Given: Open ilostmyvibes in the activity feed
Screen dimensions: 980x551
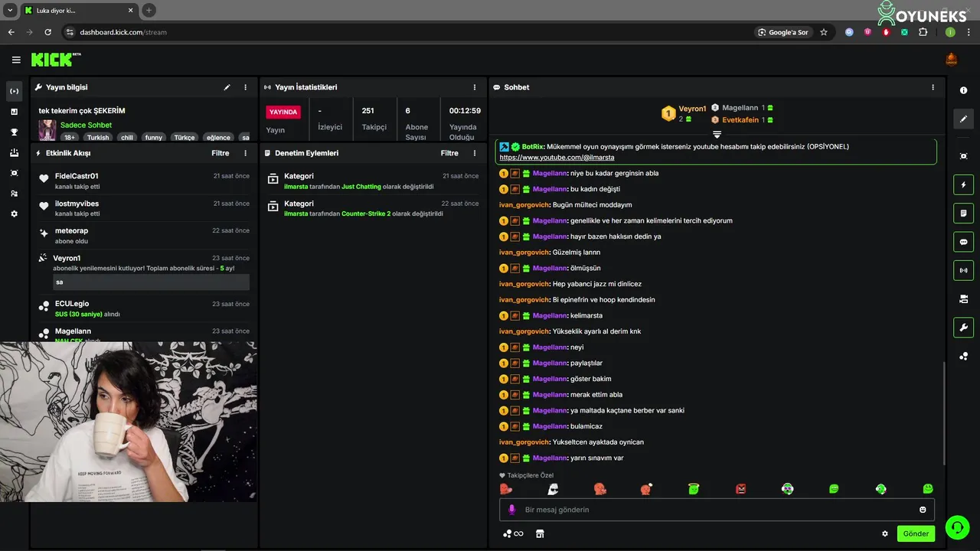Looking at the screenshot, I should click(x=77, y=204).
